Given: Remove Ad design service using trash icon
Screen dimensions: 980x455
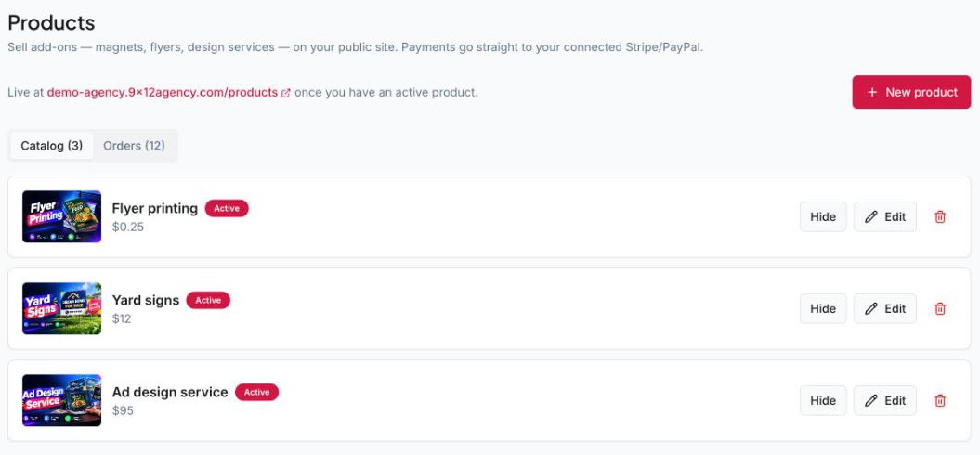Looking at the screenshot, I should (939, 400).
